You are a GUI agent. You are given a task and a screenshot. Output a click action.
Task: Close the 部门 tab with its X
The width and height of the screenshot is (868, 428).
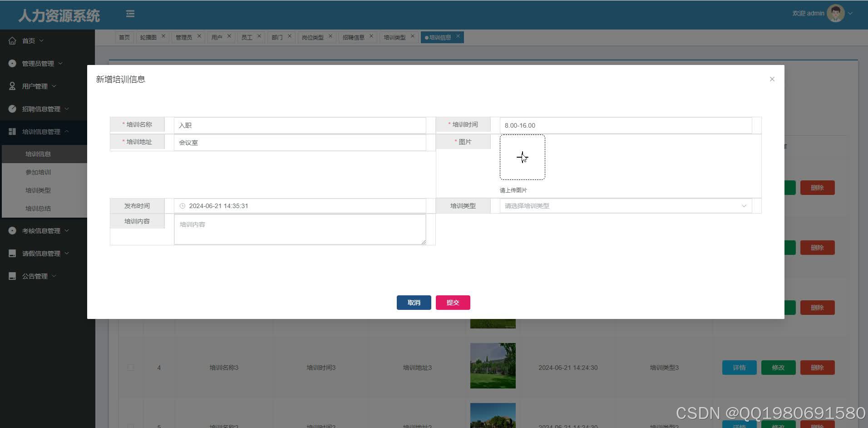coord(290,36)
